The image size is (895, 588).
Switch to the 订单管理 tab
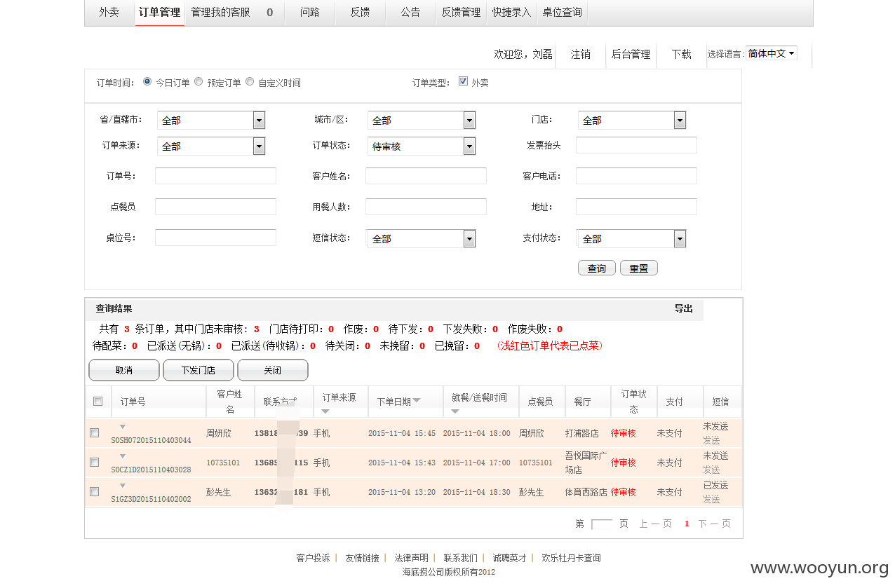[x=159, y=12]
